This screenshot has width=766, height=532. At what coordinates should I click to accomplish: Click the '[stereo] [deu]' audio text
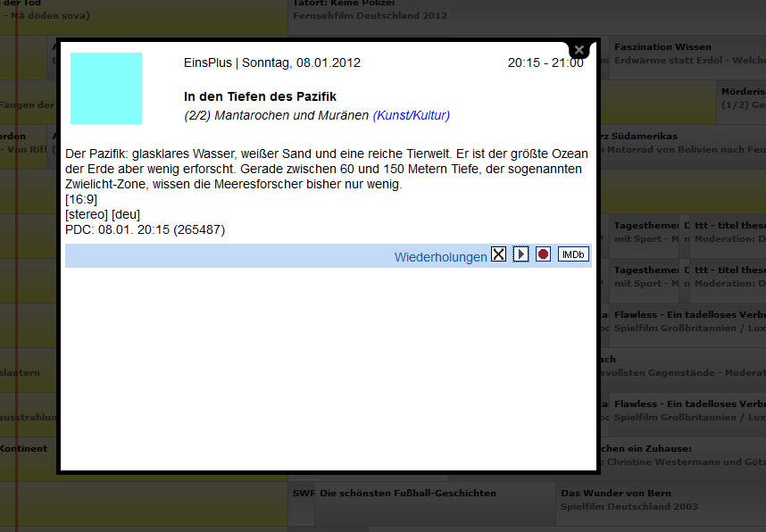[103, 214]
